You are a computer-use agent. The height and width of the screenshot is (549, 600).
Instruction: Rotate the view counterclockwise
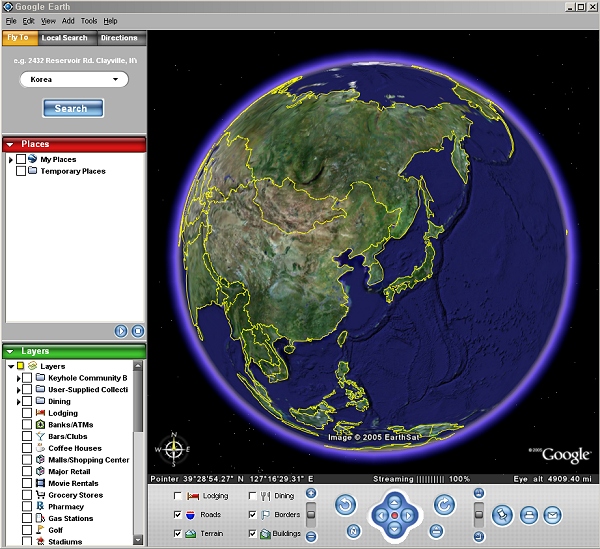coord(346,505)
